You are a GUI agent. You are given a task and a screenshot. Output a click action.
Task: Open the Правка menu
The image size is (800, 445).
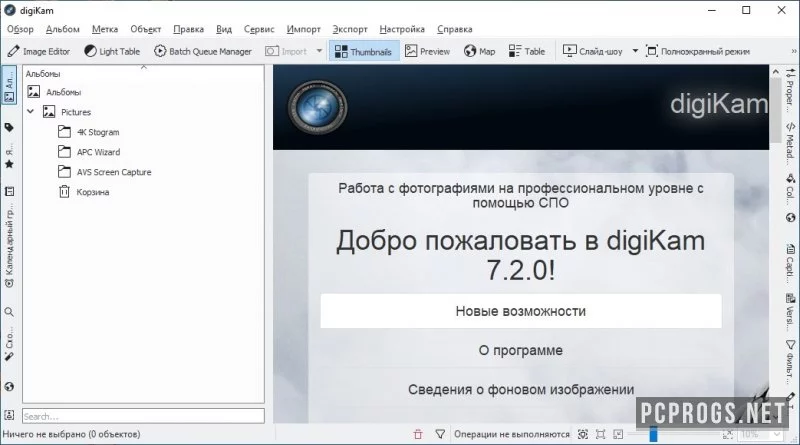[189, 29]
